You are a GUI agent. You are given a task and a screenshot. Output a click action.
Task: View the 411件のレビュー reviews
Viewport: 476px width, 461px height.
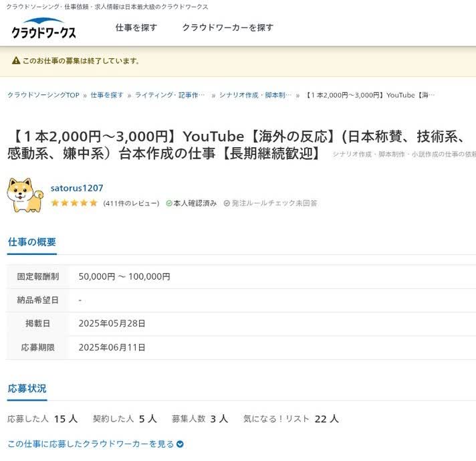pos(131,203)
